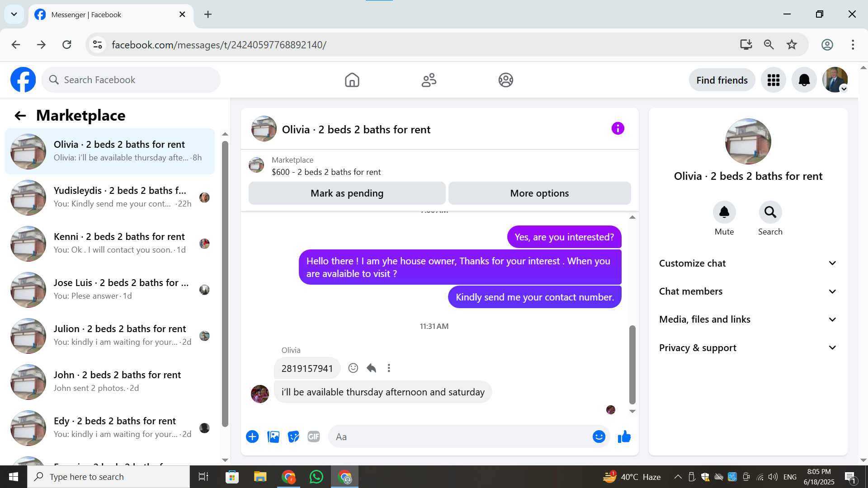Click the Windows taskbar search box

point(108,477)
